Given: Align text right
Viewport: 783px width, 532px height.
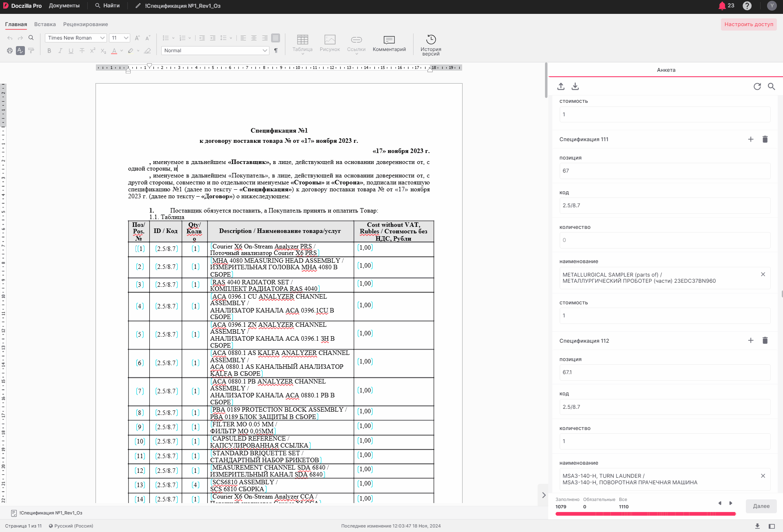Looking at the screenshot, I should point(265,38).
